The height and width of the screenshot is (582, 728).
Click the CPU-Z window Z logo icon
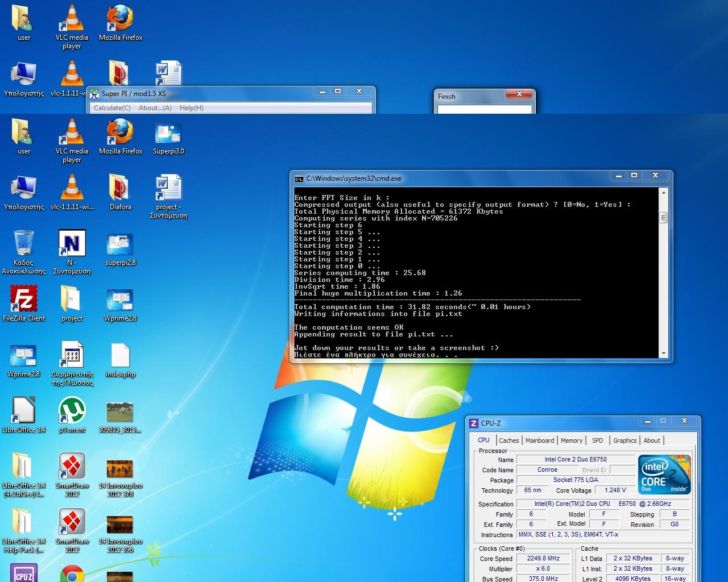[x=474, y=423]
